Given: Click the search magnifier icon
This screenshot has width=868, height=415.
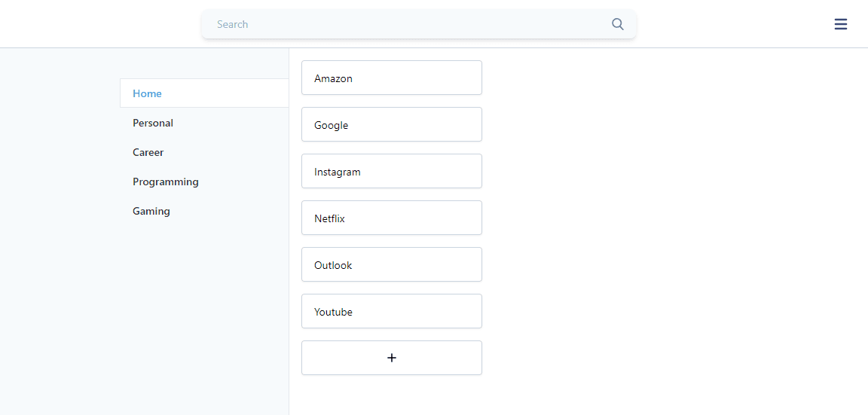Looking at the screenshot, I should point(618,24).
